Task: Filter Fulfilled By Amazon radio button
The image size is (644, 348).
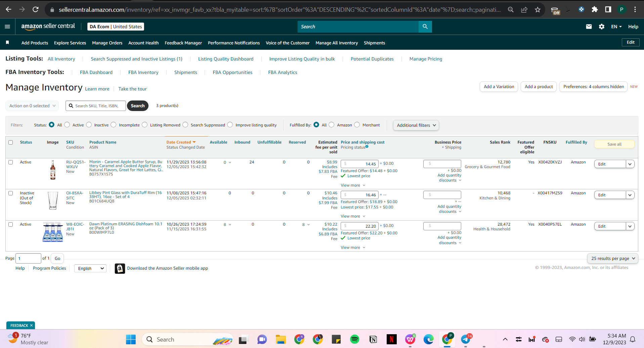Action: click(332, 125)
